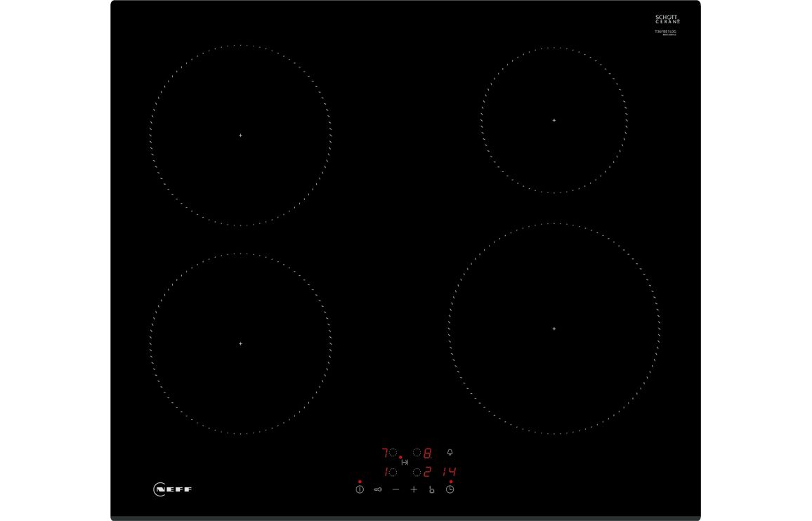Toggle the zone selector circle beside the 7 display
The image size is (812, 521).
[393, 452]
